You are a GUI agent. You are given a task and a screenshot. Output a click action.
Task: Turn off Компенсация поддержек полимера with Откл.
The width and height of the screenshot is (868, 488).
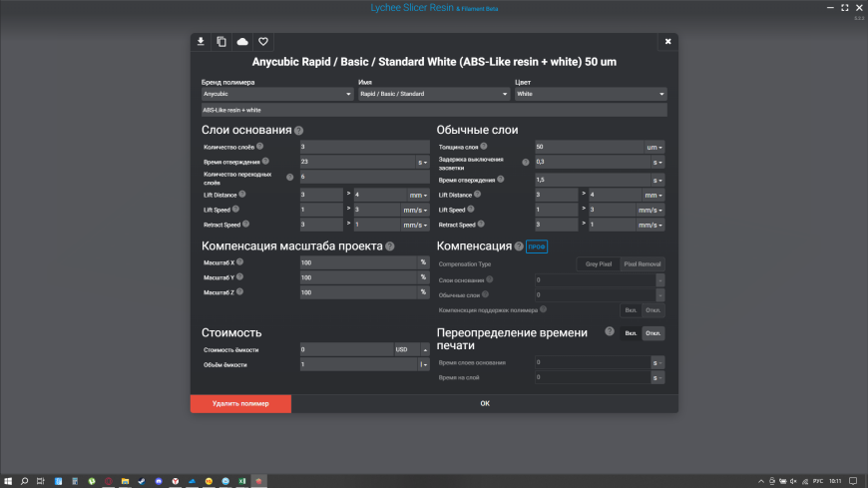(x=652, y=310)
